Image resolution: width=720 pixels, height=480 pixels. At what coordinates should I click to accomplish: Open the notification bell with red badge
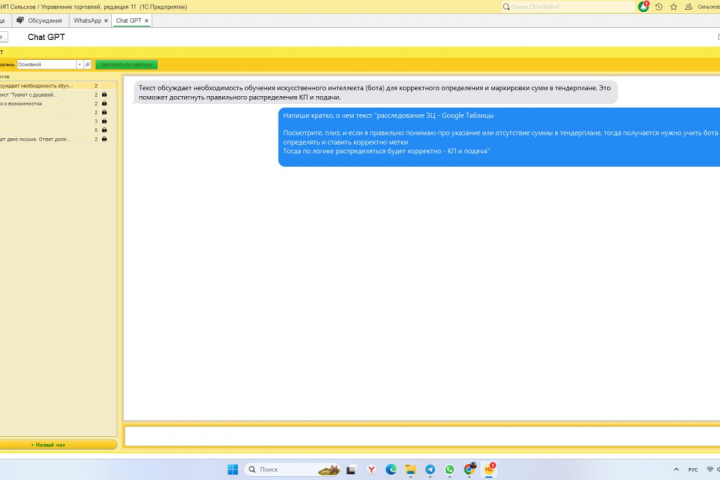click(x=643, y=6)
